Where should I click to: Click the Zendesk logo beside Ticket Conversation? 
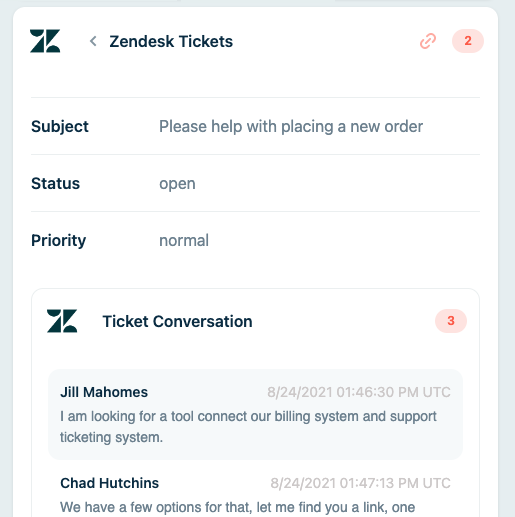pos(62,321)
